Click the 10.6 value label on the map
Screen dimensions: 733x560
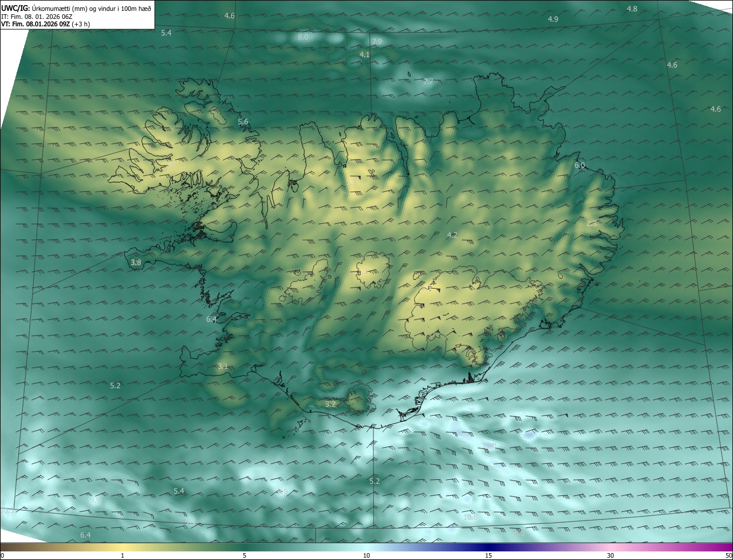pyautogui.click(x=470, y=518)
